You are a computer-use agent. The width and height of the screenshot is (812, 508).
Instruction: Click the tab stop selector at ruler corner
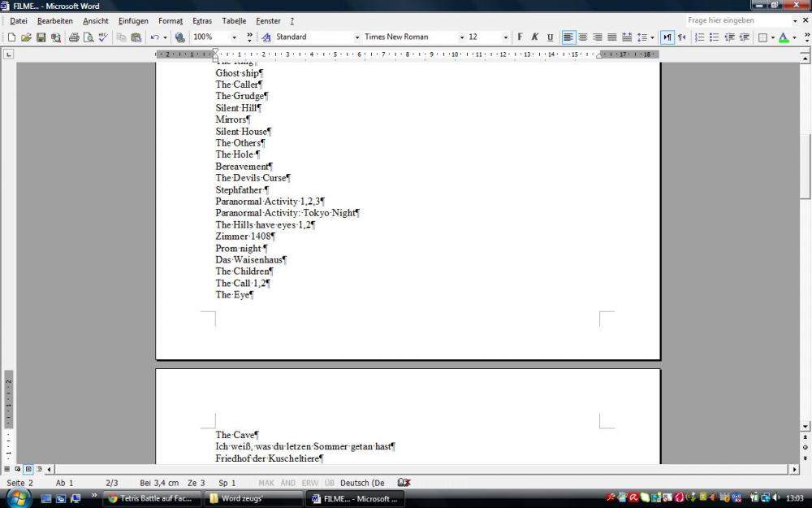(8, 54)
